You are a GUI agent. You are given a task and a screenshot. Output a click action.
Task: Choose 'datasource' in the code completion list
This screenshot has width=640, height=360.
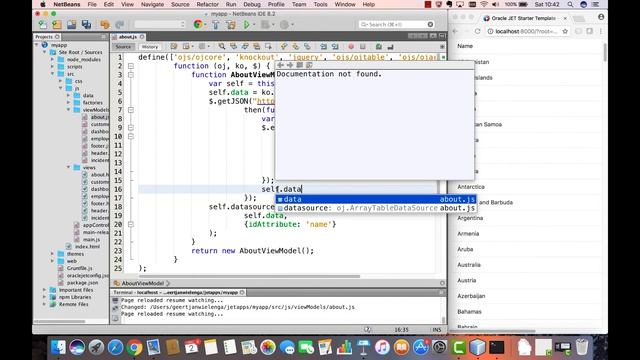pos(376,208)
